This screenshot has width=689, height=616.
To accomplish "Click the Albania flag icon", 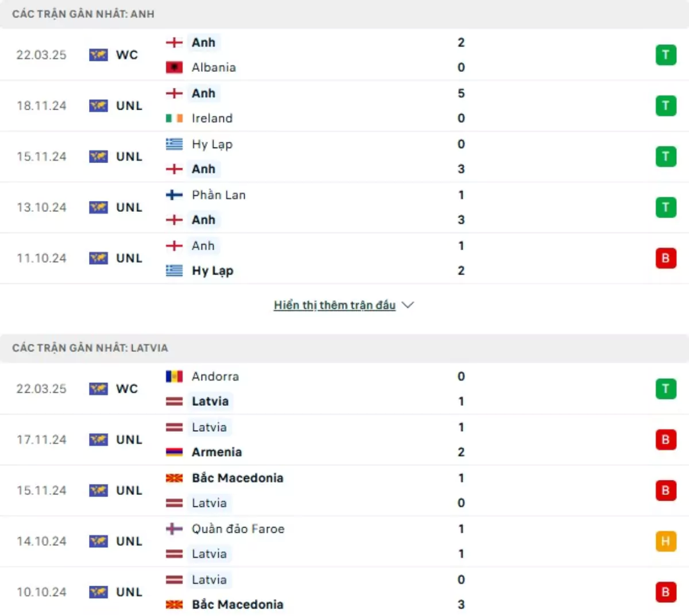I will [x=174, y=68].
